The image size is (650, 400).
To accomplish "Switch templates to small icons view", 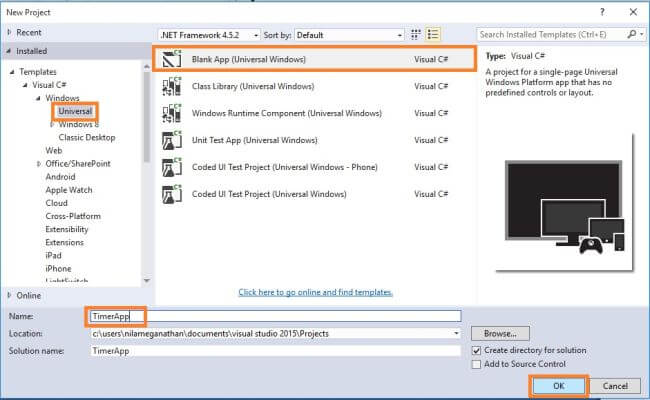I will coord(415,35).
